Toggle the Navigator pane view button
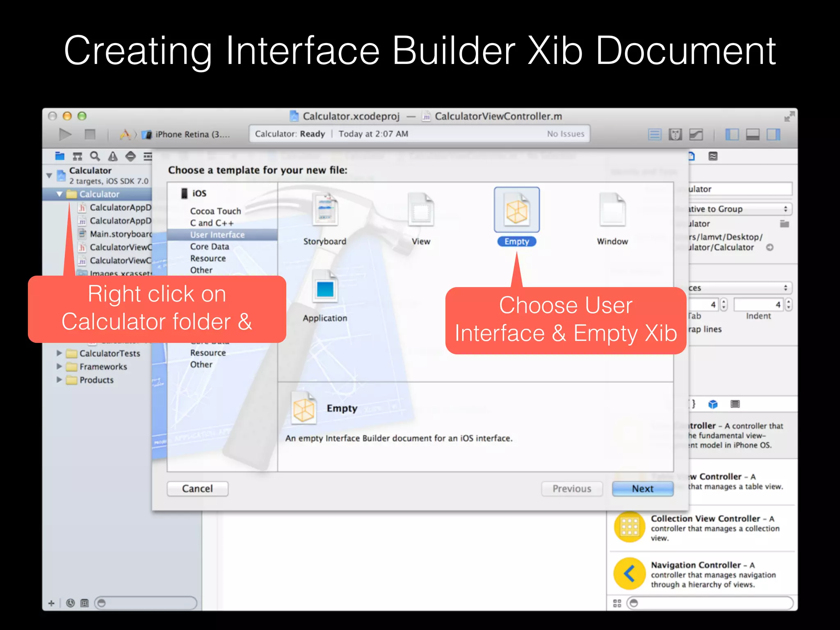The height and width of the screenshot is (630, 840). (x=732, y=135)
